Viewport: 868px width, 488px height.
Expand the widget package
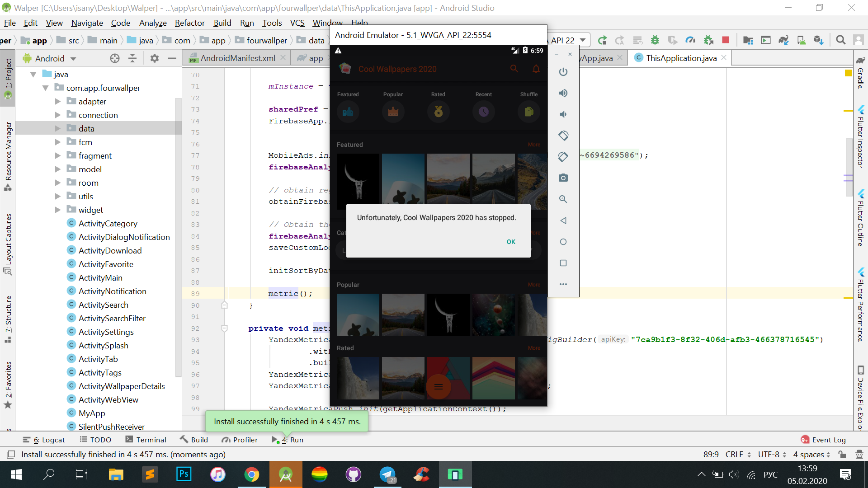58,210
